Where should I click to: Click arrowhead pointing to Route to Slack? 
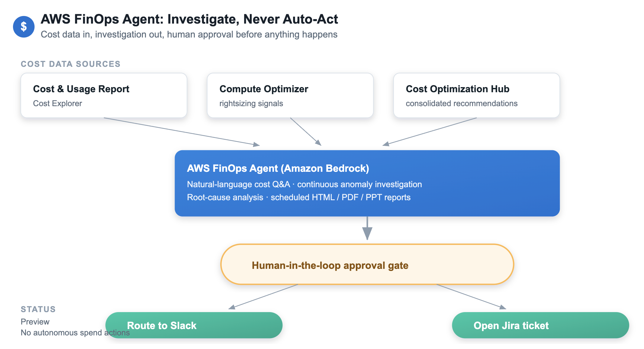(x=232, y=307)
